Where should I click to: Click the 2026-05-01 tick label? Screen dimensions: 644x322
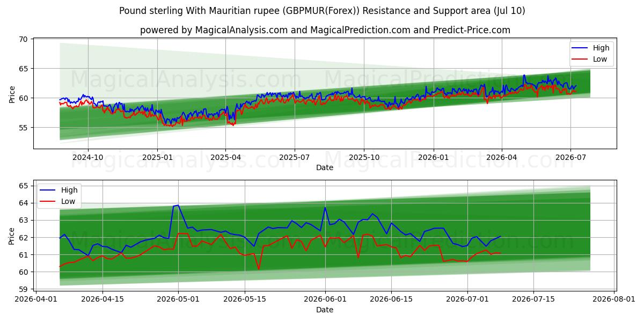[179, 299]
